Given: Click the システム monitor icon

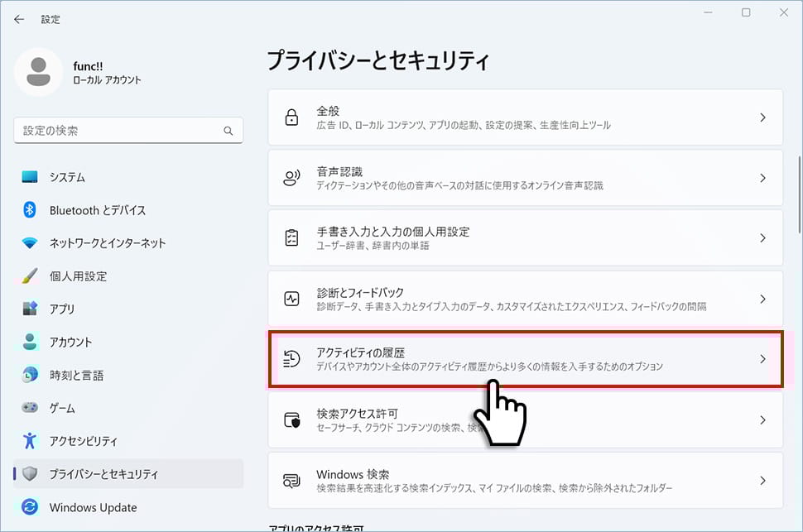Looking at the screenshot, I should 30,177.
